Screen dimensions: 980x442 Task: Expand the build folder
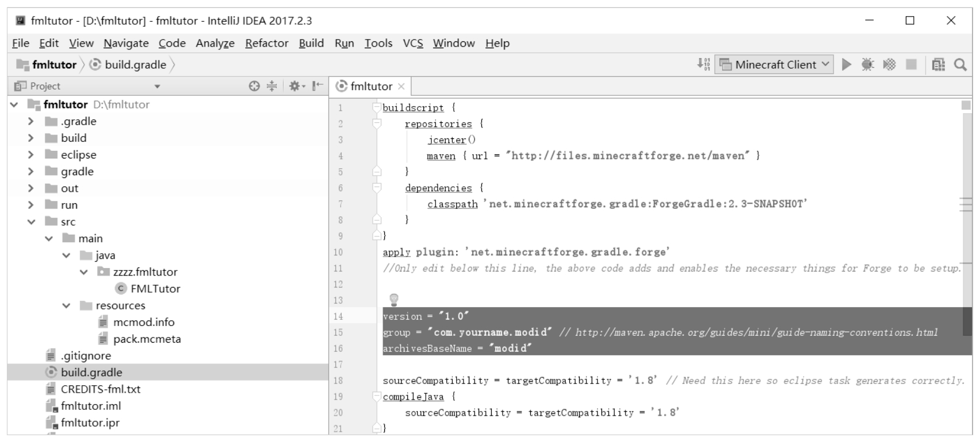pyautogui.click(x=31, y=138)
